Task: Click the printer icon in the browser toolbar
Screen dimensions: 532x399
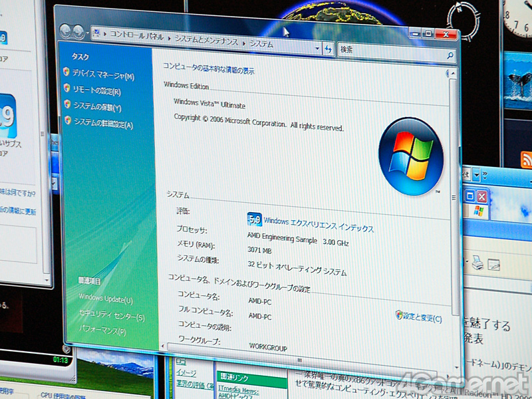Action: pos(477,264)
